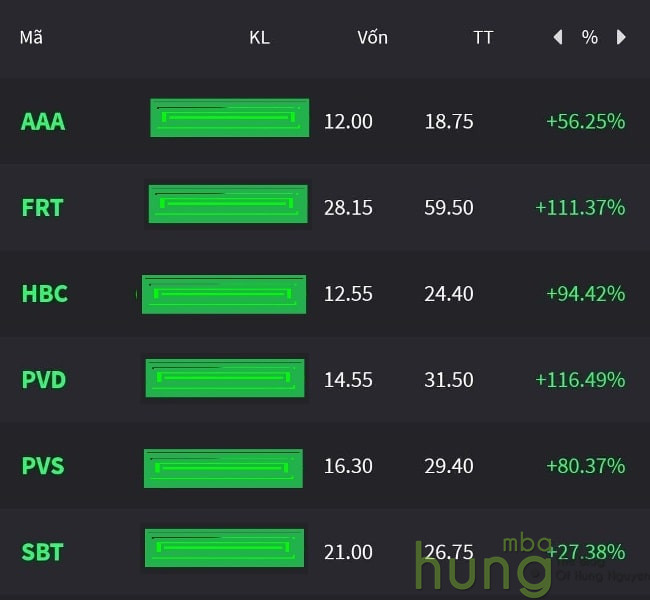The width and height of the screenshot is (650, 600).
Task: Click the 24.40 market price of HBC
Action: click(449, 294)
